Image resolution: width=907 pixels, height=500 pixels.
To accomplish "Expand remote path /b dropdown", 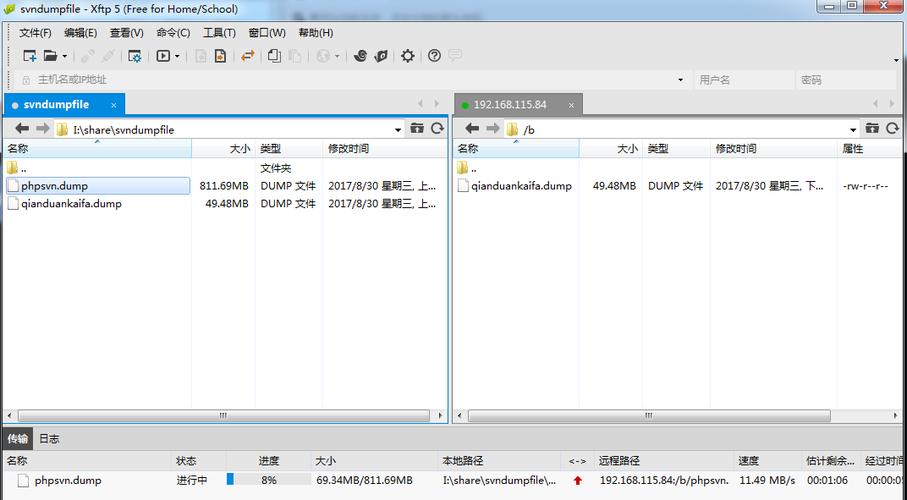I will 853,129.
